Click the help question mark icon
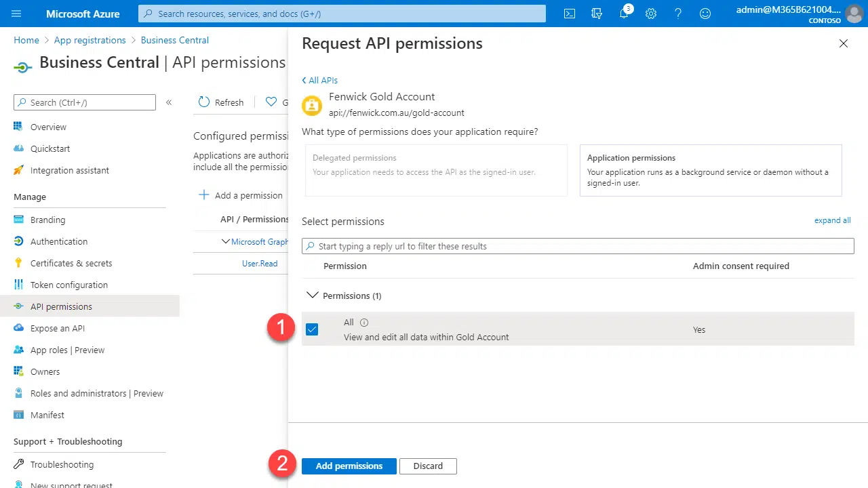868x488 pixels. point(678,14)
